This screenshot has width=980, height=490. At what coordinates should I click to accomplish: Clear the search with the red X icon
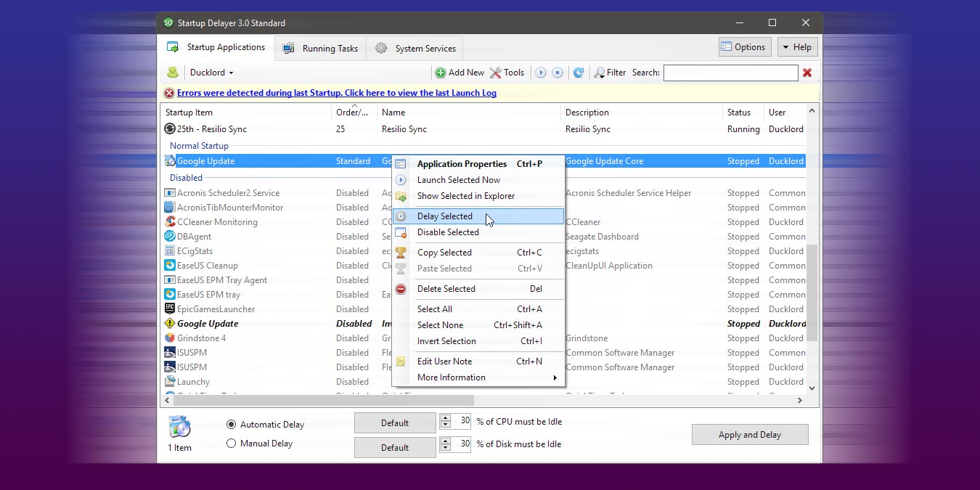(807, 73)
